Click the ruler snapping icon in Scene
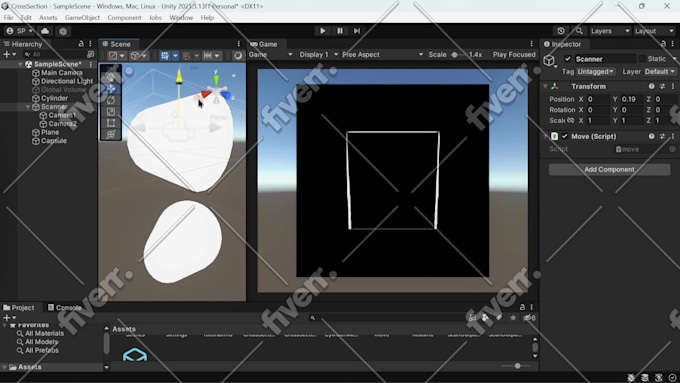This screenshot has height=383, width=680. [208, 56]
